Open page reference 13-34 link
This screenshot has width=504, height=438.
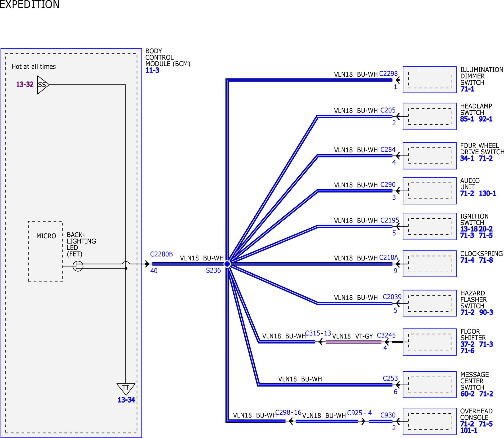pyautogui.click(x=126, y=400)
